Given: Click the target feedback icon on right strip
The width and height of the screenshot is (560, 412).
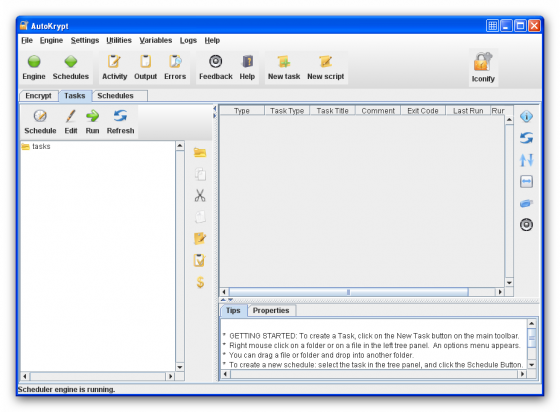Looking at the screenshot, I should click(x=526, y=225).
